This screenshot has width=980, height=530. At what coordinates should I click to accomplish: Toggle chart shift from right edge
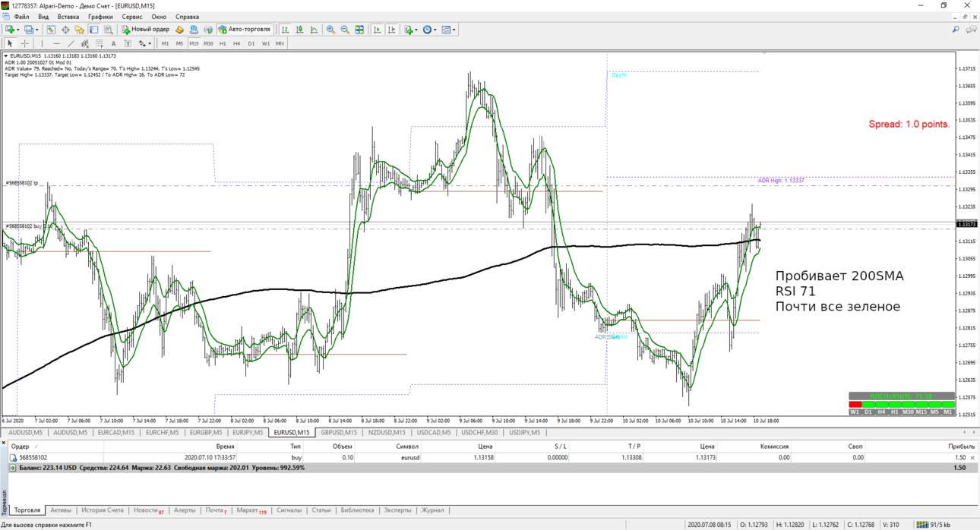(x=392, y=30)
